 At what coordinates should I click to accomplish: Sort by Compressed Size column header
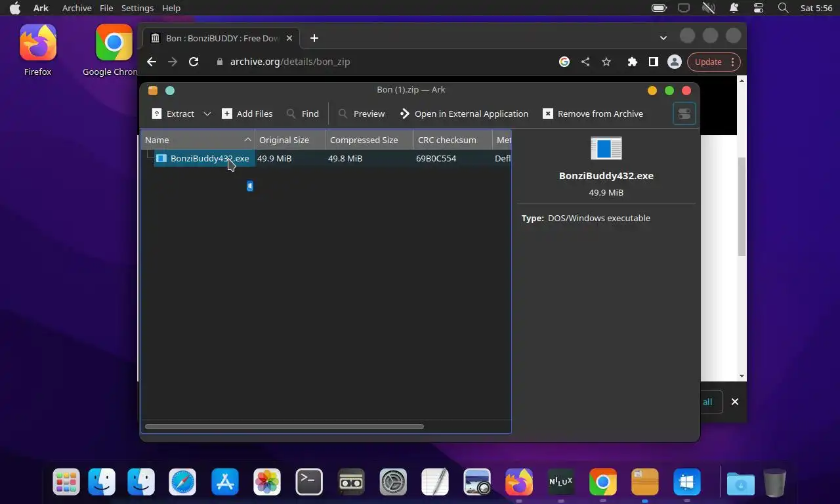pos(369,140)
